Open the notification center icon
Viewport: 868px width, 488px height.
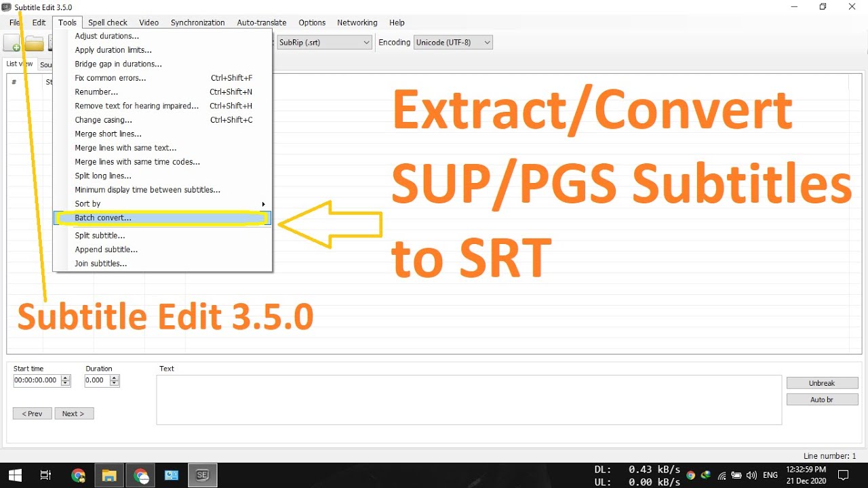[x=844, y=475]
